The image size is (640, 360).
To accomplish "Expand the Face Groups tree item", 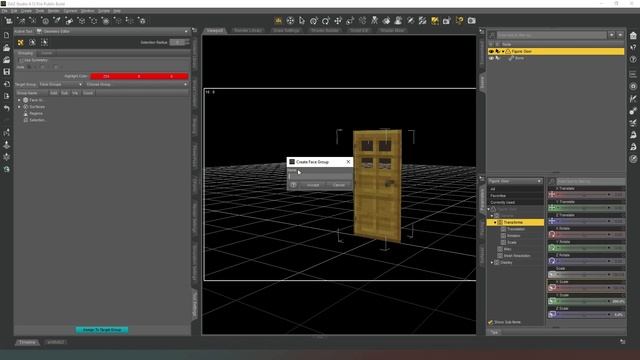I will (x=19, y=100).
